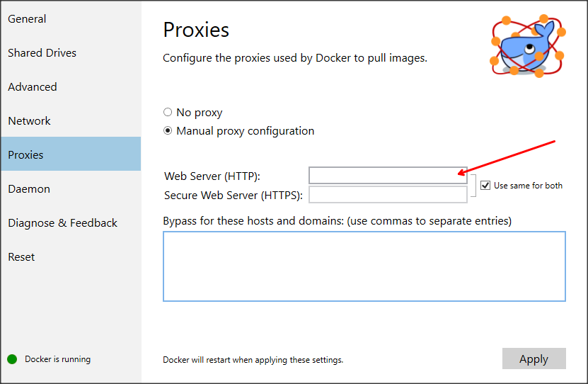Viewport: 588px width, 384px height.
Task: Select the No proxy radio button
Action: click(168, 112)
